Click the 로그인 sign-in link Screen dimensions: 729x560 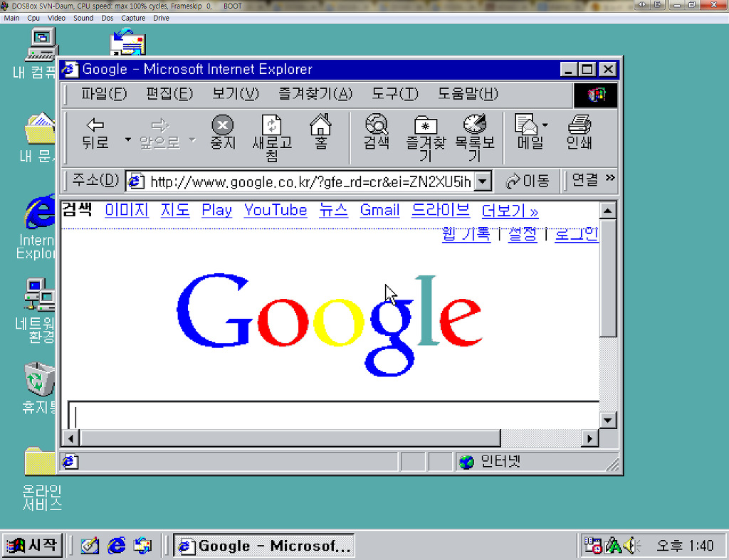coord(577,234)
